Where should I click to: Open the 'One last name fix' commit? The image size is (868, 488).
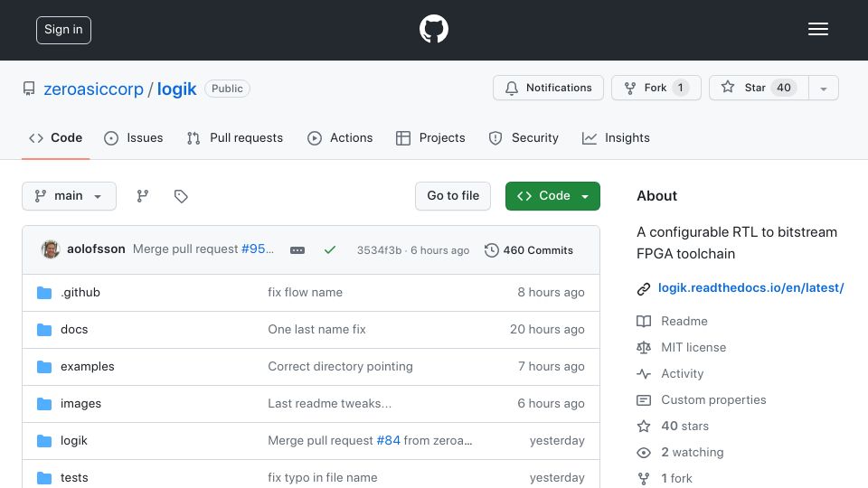pos(316,329)
